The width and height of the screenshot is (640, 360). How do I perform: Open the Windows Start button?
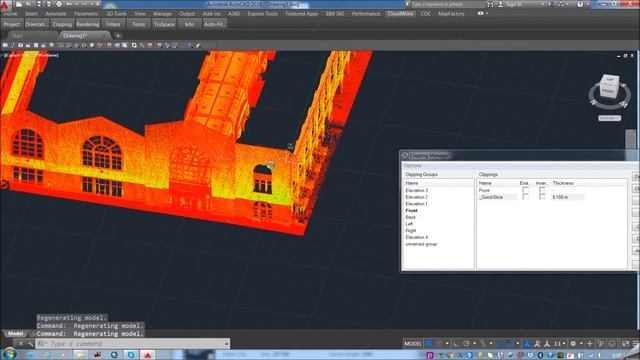point(9,354)
